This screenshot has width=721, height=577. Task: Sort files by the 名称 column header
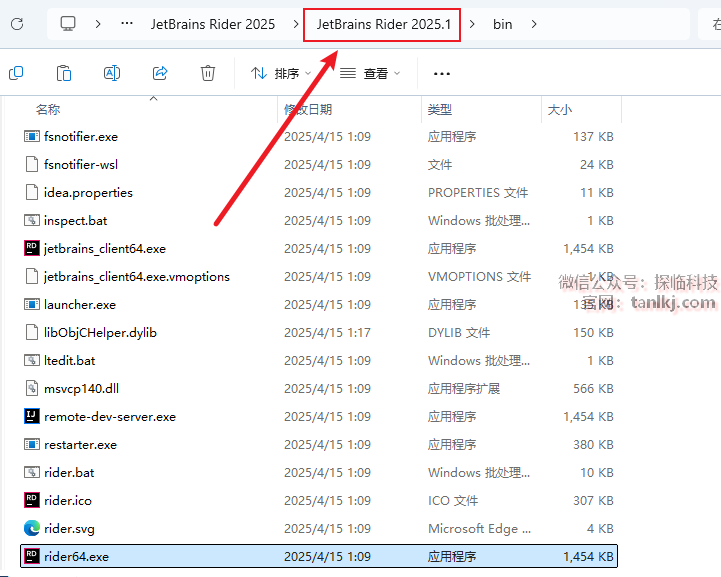[48, 109]
